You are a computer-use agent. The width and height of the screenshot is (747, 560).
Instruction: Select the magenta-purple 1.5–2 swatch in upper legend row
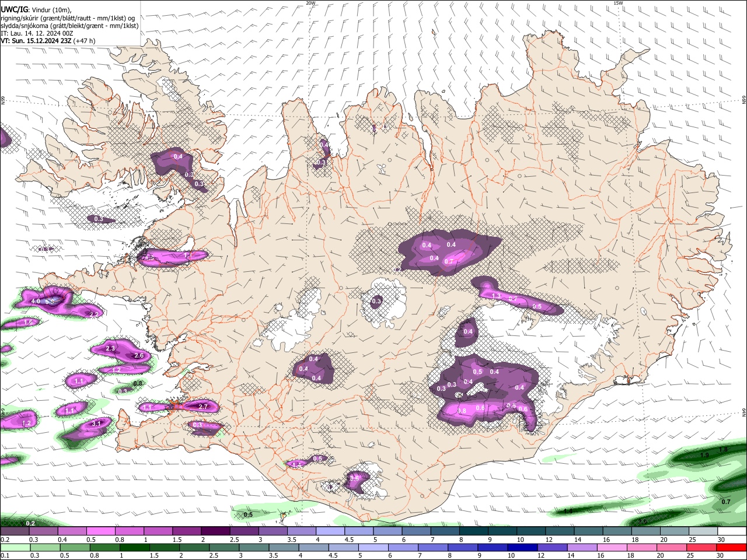point(187,531)
